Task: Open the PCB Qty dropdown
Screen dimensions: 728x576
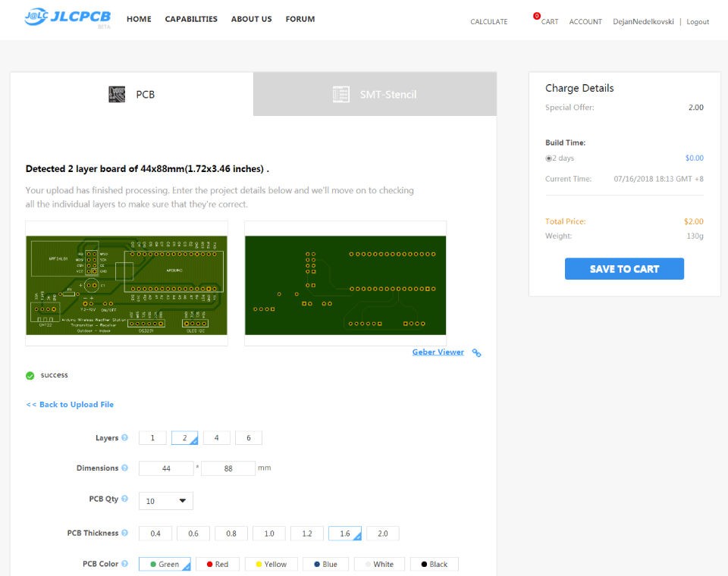Action: coord(166,501)
